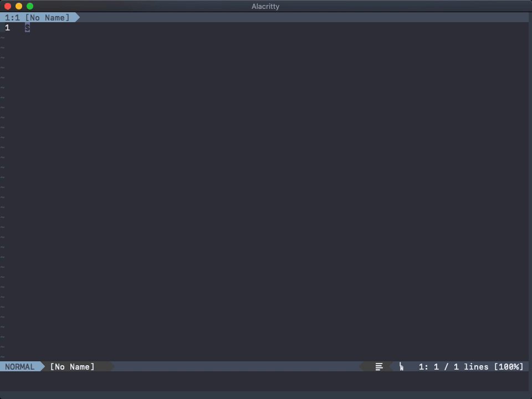The width and height of the screenshot is (532, 399).
Task: Click '[No Name]' in the bottom statusline
Action: click(x=72, y=367)
